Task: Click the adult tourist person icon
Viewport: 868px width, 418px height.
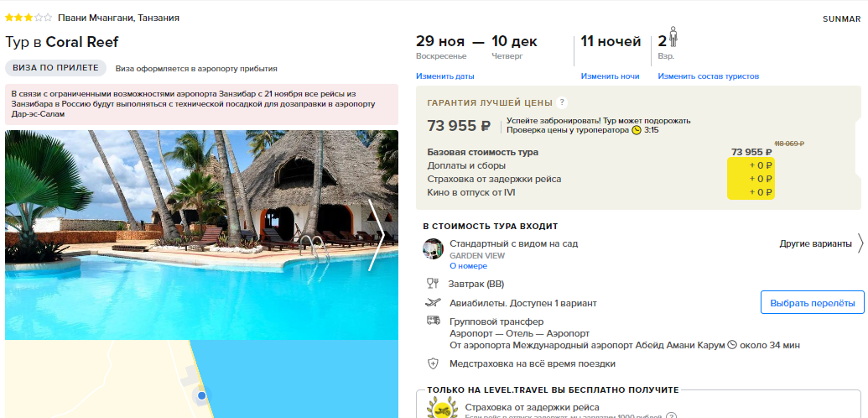Action: pyautogui.click(x=673, y=37)
